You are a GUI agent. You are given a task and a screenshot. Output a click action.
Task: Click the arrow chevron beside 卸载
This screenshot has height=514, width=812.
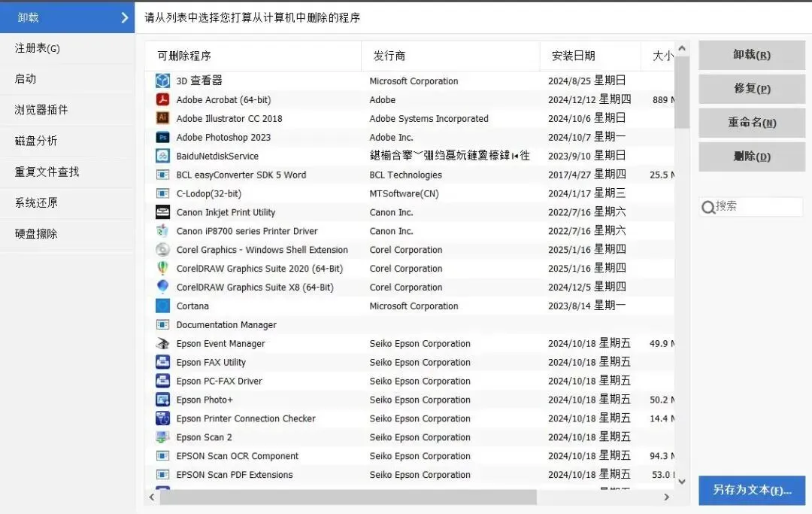click(124, 17)
